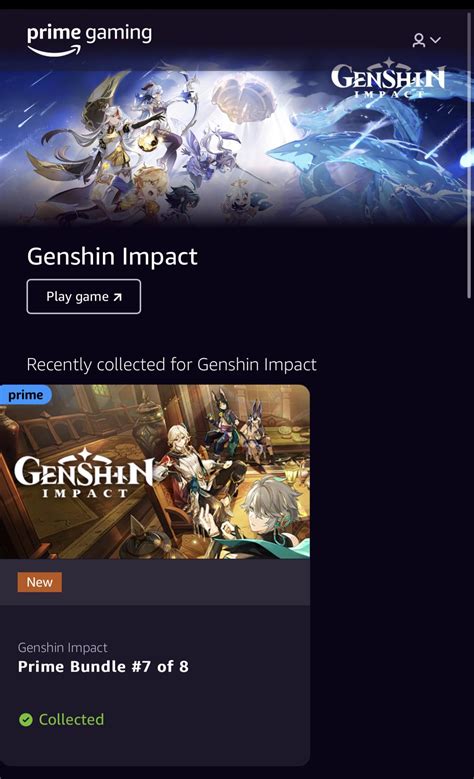
Task: Click the orange New label
Action: point(40,582)
